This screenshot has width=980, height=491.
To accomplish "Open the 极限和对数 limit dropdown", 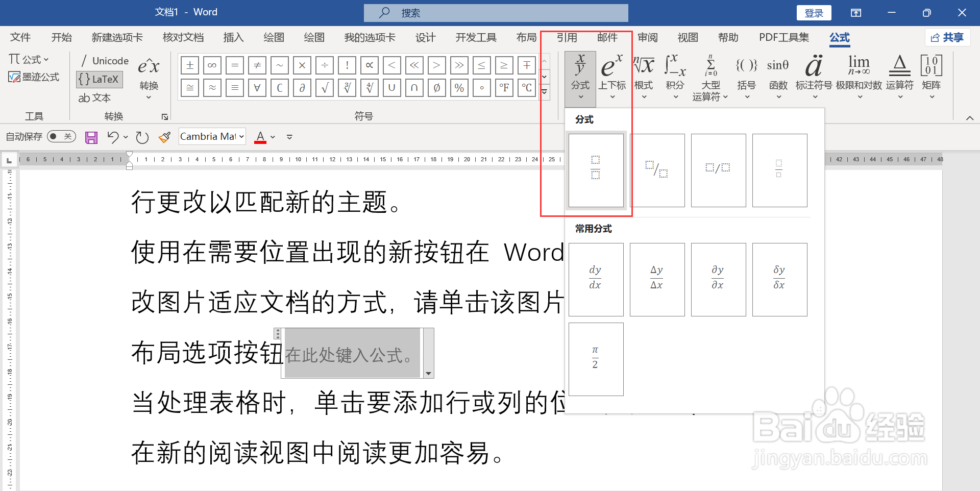I will [x=859, y=78].
